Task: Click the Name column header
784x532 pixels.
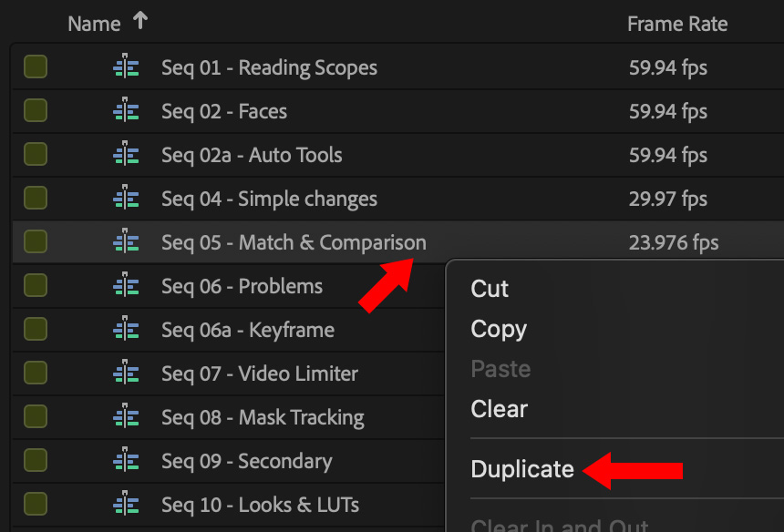Action: (94, 25)
